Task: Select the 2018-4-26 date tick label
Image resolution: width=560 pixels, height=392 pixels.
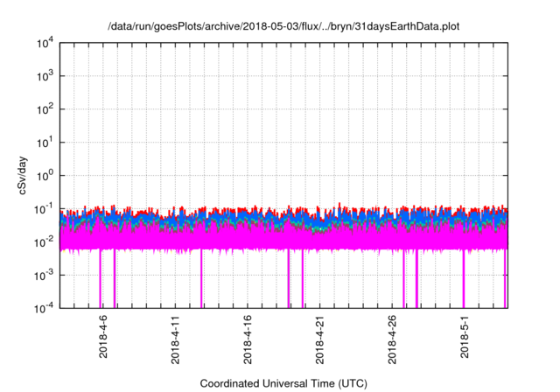Action: 392,339
